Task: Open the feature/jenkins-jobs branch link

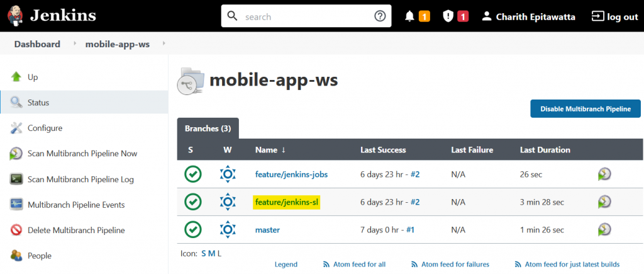Action: coord(291,174)
